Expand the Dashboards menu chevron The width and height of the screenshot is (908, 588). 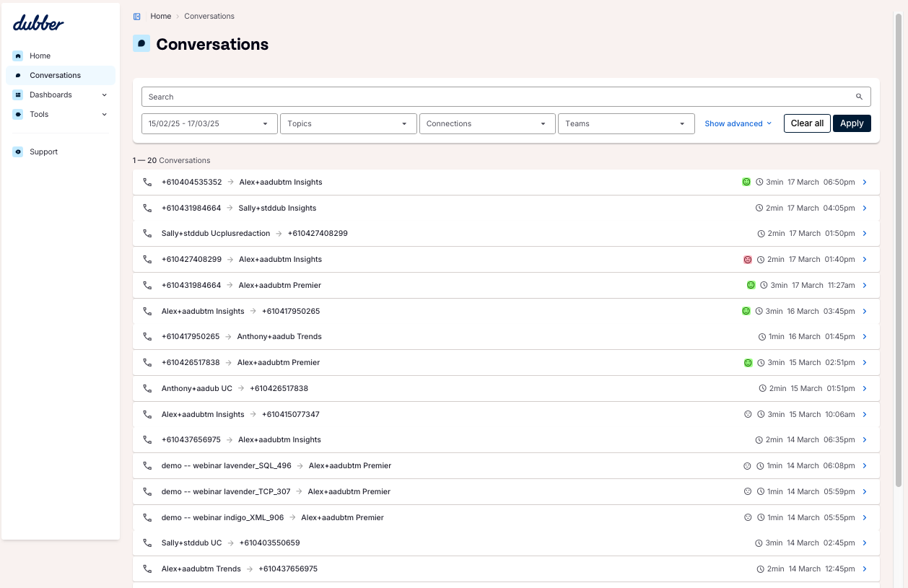click(104, 95)
